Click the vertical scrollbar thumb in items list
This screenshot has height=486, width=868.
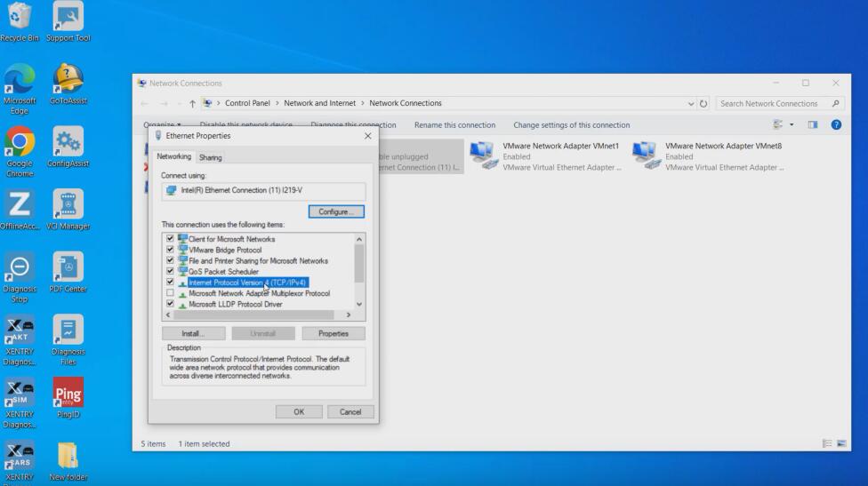(x=359, y=264)
